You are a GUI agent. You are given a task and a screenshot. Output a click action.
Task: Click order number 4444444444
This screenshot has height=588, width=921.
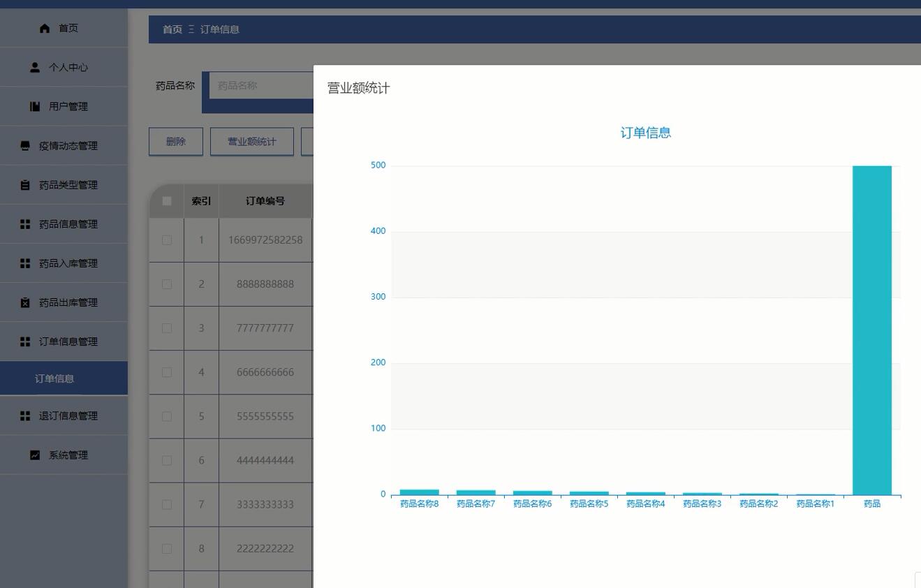265,460
